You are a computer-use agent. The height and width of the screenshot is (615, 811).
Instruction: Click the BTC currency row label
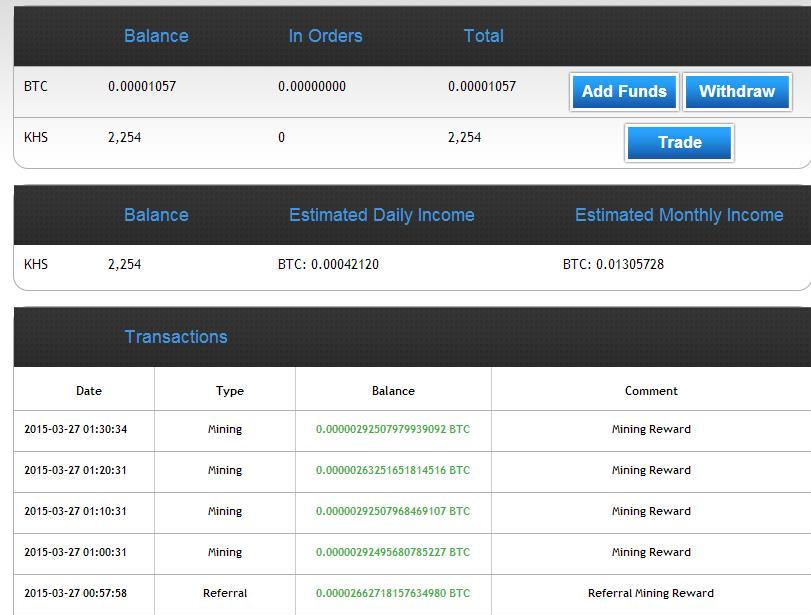(36, 86)
